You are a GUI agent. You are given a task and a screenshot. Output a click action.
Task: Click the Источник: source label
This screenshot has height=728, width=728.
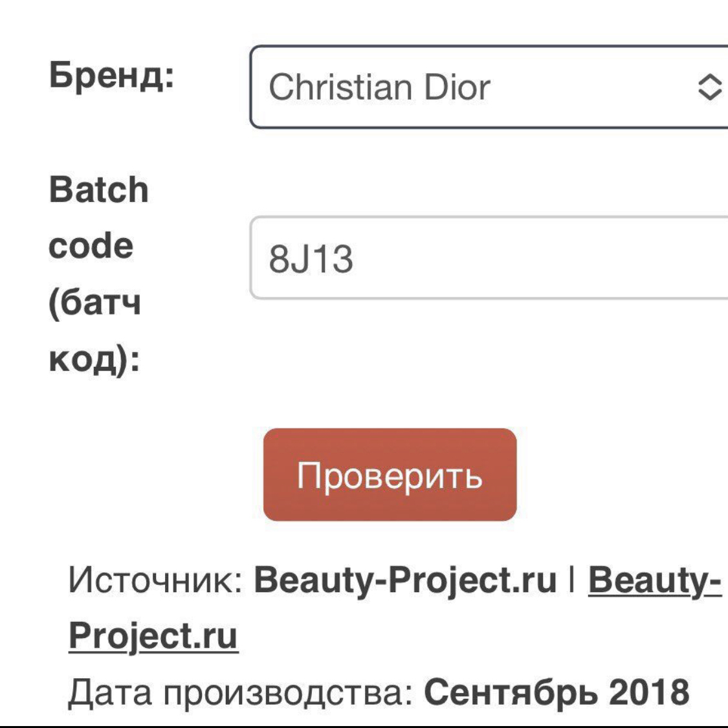tap(155, 580)
